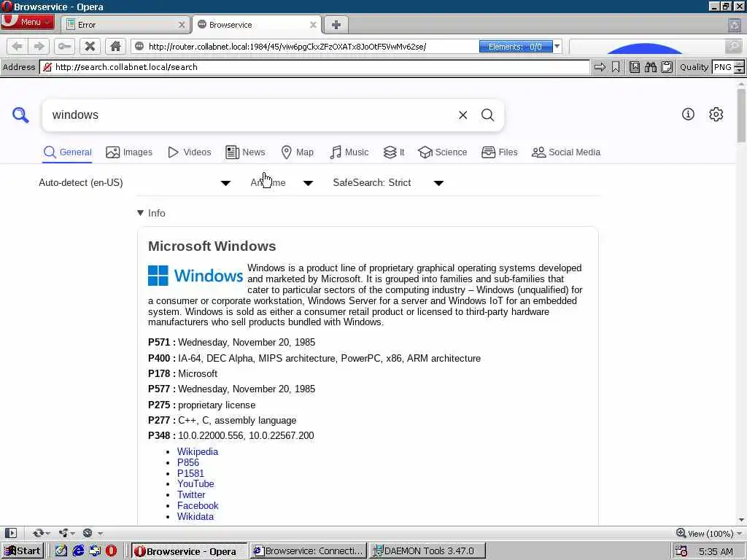Launch Opera from quick launch icon
747x560 pixels.
(111, 551)
